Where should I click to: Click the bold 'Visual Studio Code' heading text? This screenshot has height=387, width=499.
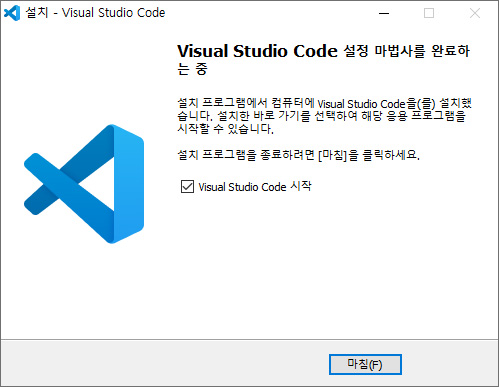point(257,51)
